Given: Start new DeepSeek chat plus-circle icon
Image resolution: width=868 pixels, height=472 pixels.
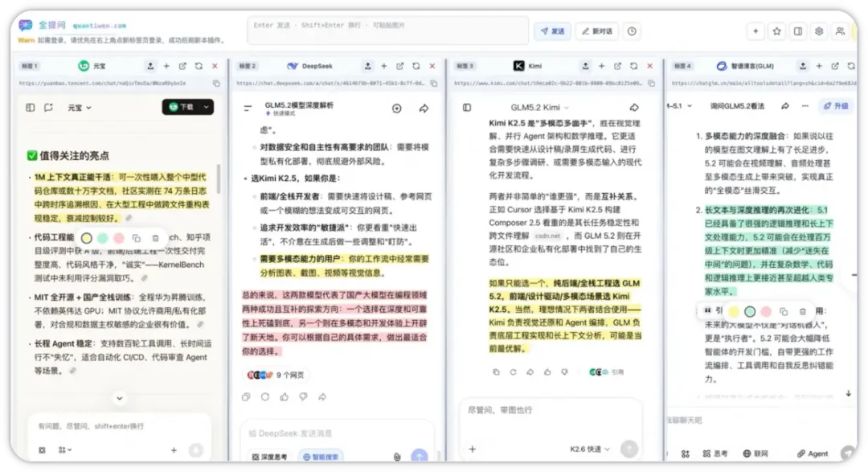Looking at the screenshot, I should coord(397,109).
